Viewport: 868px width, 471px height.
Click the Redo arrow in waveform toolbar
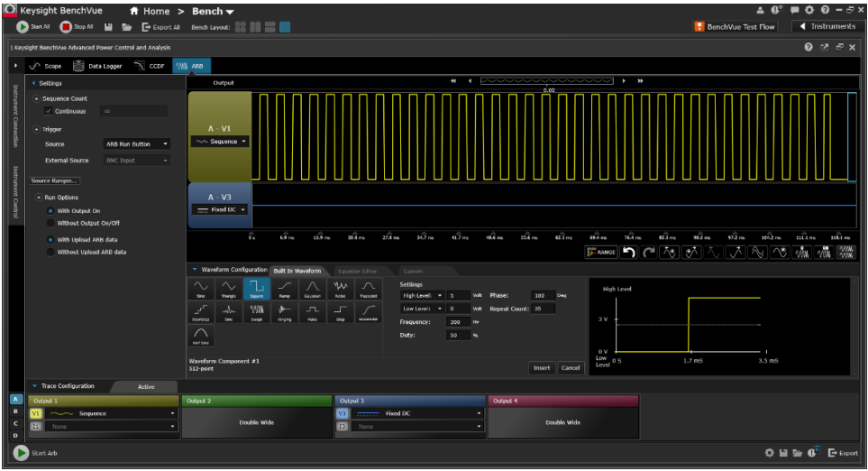tap(649, 252)
